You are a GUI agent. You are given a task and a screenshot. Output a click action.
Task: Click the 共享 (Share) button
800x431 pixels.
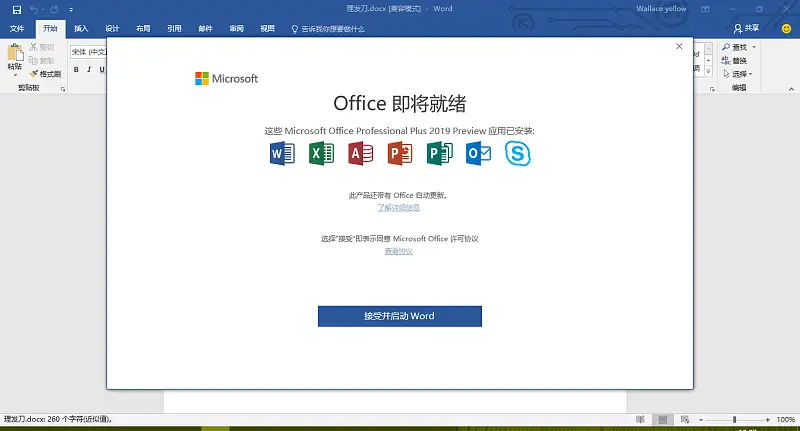pyautogui.click(x=746, y=29)
